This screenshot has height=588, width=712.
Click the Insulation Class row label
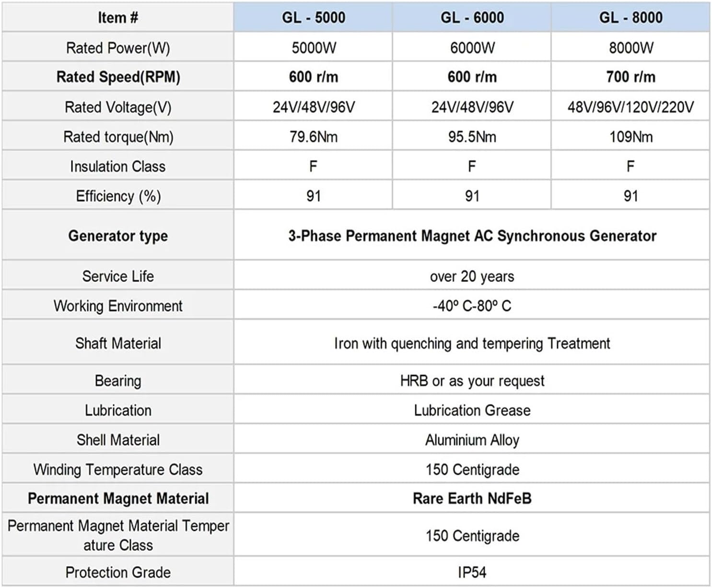(118, 166)
